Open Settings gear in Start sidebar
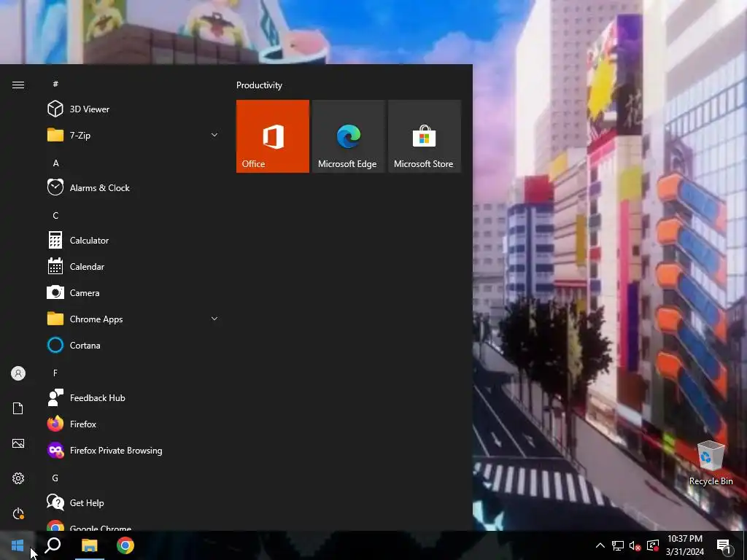 pyautogui.click(x=18, y=478)
